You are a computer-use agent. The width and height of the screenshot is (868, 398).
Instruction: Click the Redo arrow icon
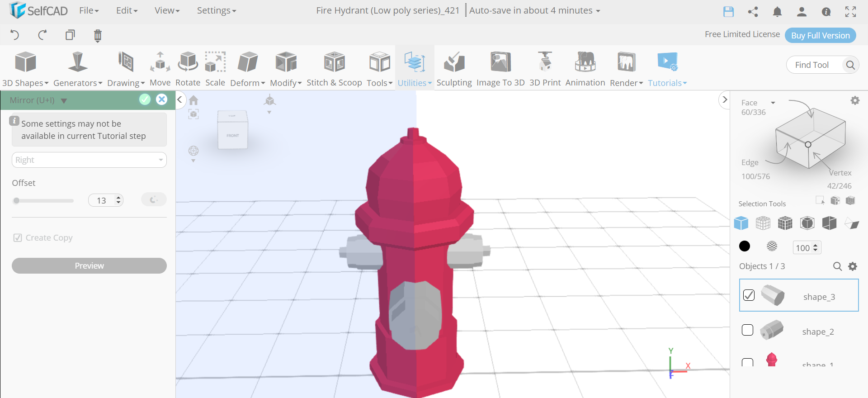[42, 35]
